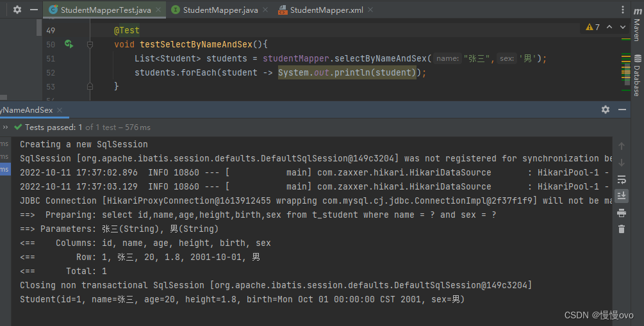Toggle scroll to end of console
The image size is (644, 326).
tap(621, 195)
